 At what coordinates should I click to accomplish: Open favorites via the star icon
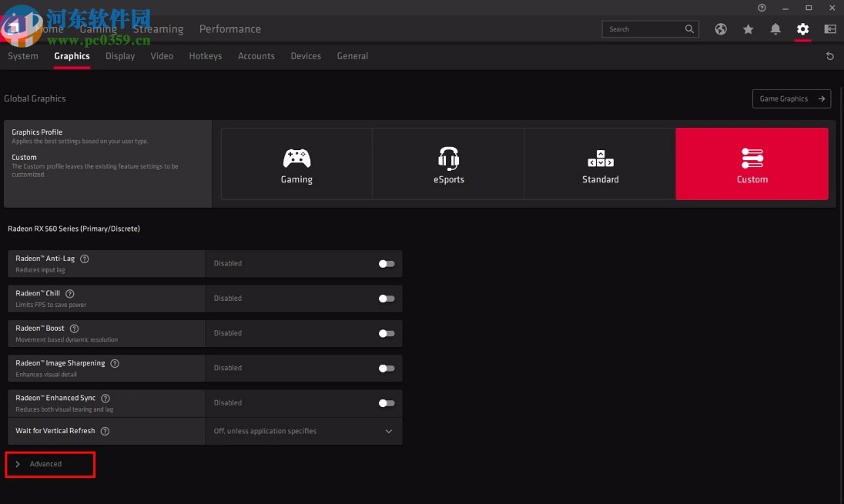pyautogui.click(x=748, y=28)
